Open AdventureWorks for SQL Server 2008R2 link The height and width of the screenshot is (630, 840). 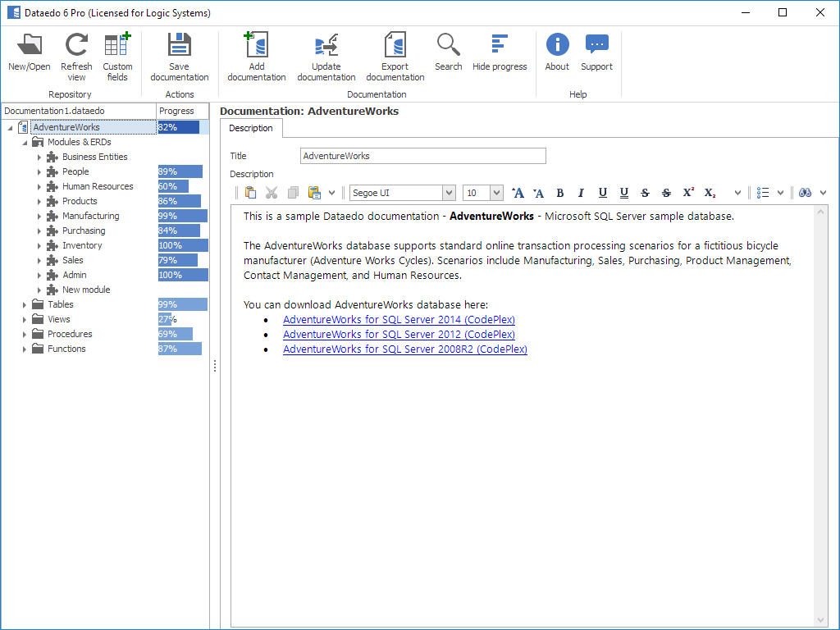coord(404,349)
